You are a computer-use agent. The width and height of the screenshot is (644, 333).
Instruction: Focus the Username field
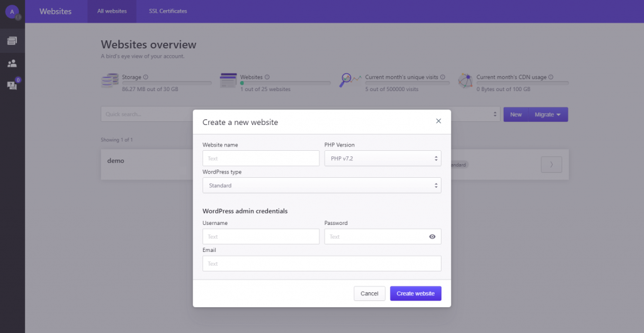[x=261, y=237]
